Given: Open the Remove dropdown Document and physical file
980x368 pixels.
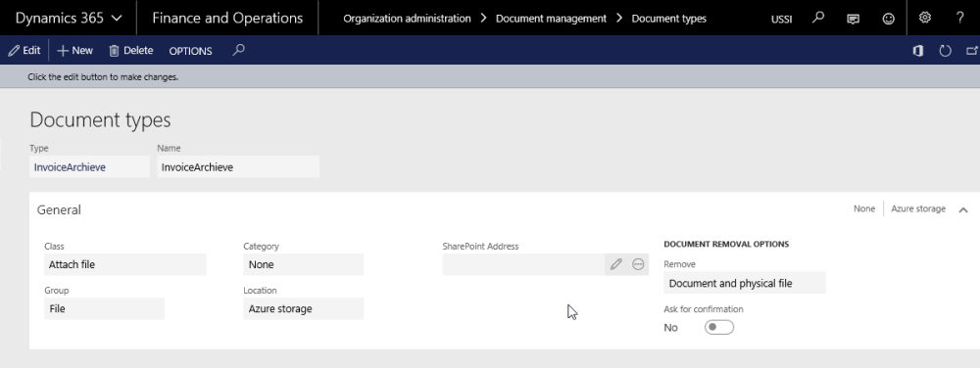Looking at the screenshot, I should [745, 283].
